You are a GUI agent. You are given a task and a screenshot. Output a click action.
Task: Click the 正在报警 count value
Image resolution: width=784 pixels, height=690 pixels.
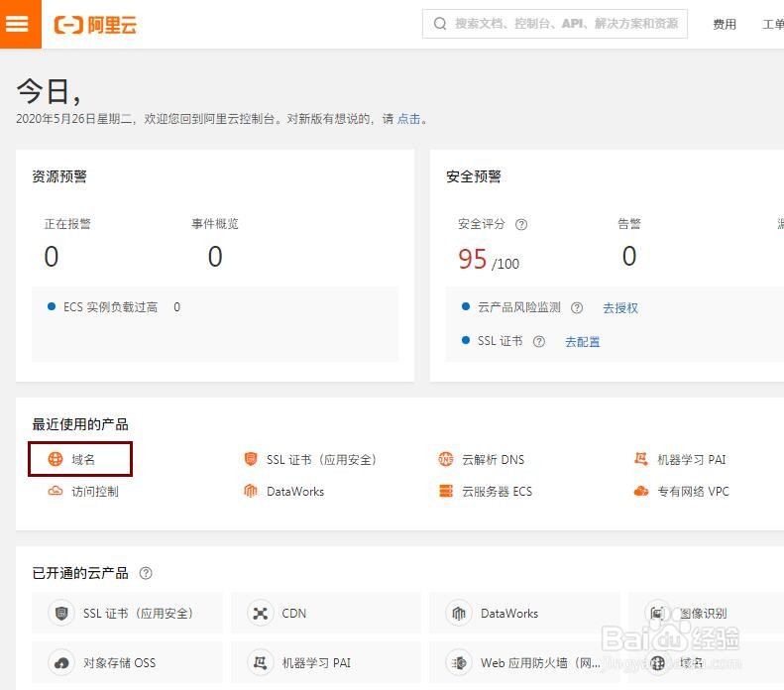pyautogui.click(x=52, y=257)
